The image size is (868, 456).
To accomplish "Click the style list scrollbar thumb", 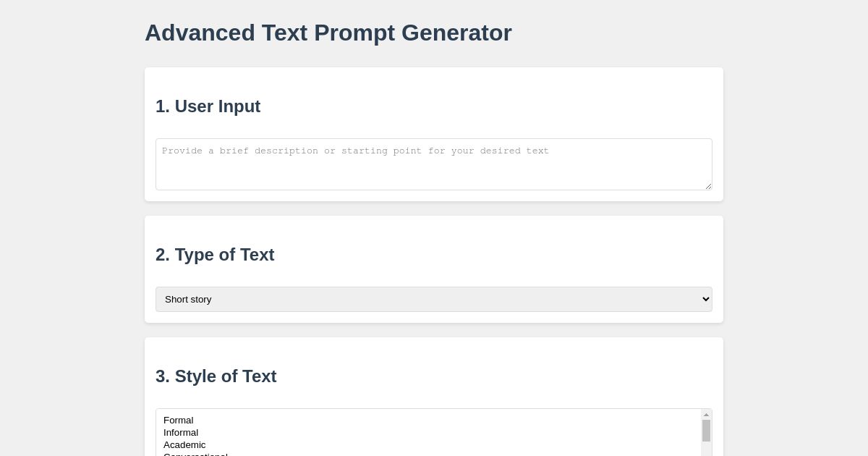I will 707,431.
